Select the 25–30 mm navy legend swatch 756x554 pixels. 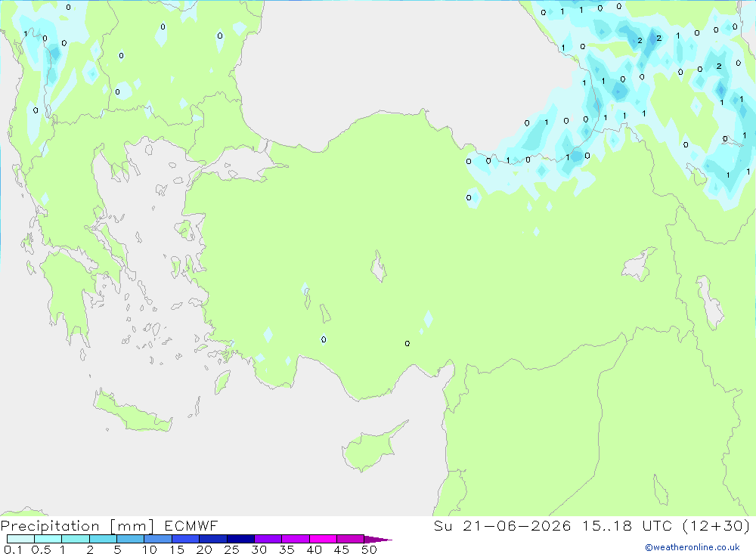click(x=240, y=539)
